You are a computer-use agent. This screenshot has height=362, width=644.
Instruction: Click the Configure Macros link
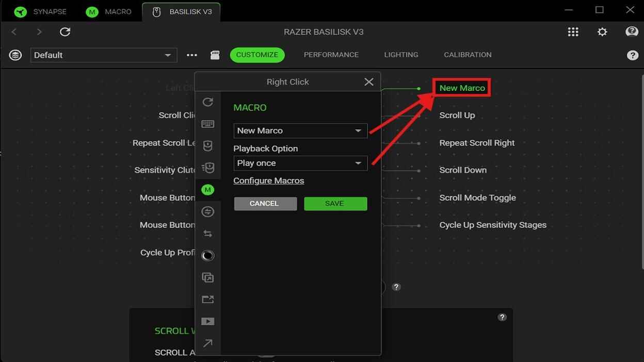coord(268,180)
